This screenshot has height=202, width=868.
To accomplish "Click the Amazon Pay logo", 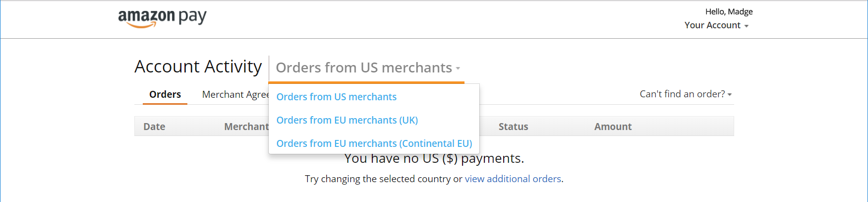I will [162, 18].
